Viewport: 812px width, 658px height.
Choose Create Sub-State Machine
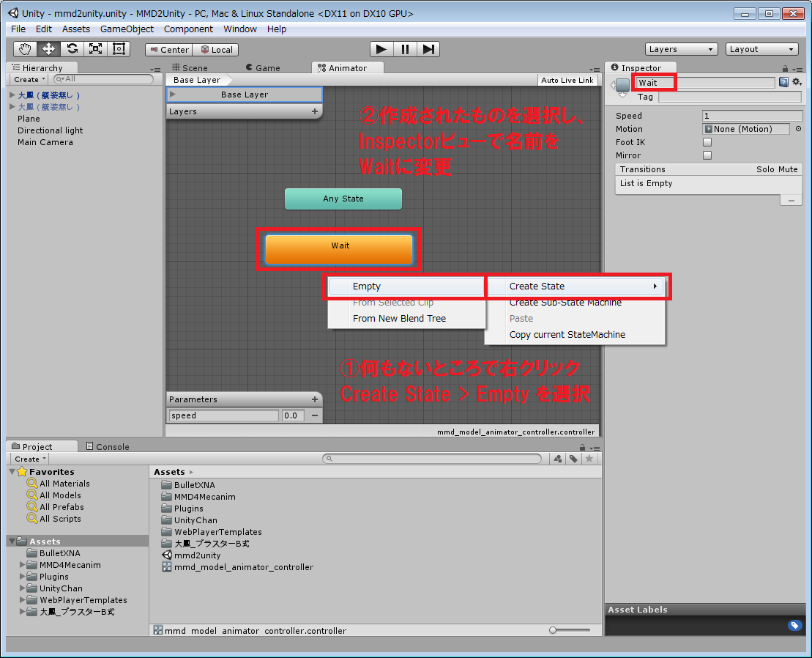tap(565, 303)
